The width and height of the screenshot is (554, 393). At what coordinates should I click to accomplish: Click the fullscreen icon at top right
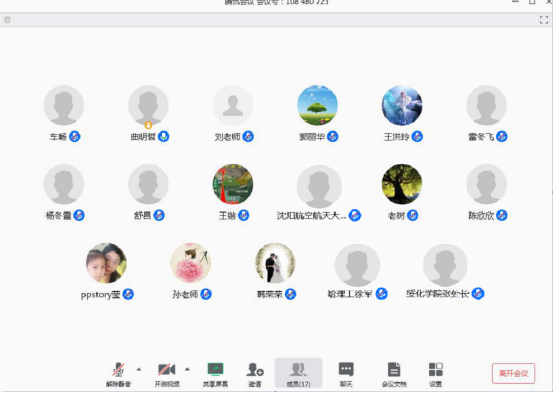(x=544, y=20)
